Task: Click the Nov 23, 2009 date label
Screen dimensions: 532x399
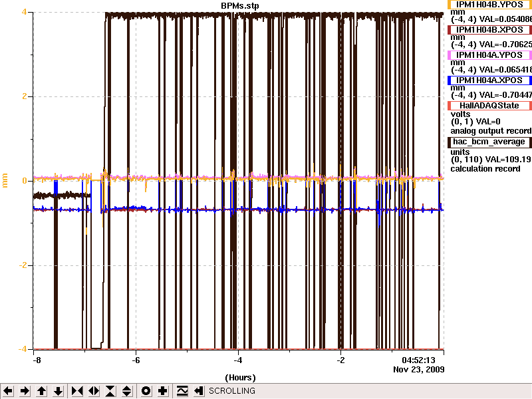Action: (x=419, y=370)
